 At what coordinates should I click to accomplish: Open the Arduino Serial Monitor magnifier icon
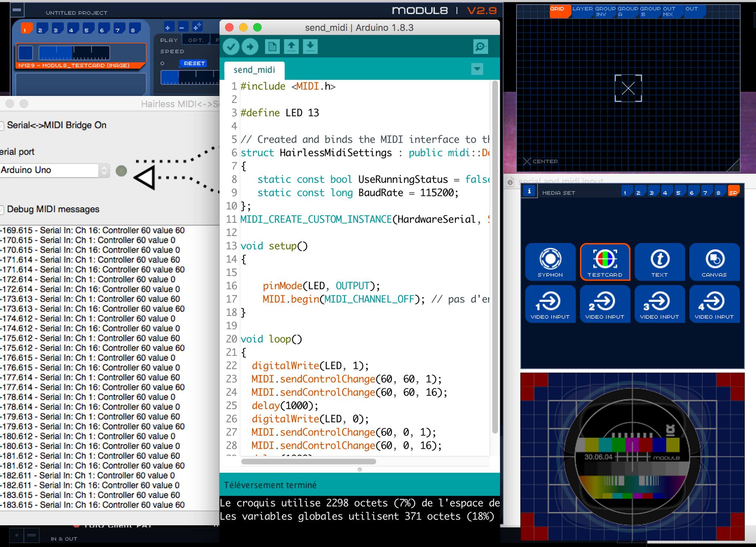pyautogui.click(x=480, y=46)
